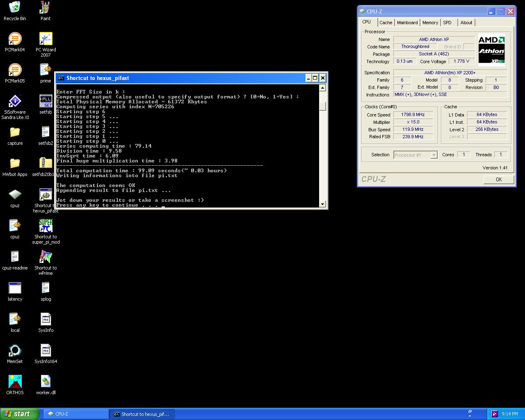Screen dimensions: 525x420
Task: Open the console window system menu icon
Action: pyautogui.click(x=61, y=78)
